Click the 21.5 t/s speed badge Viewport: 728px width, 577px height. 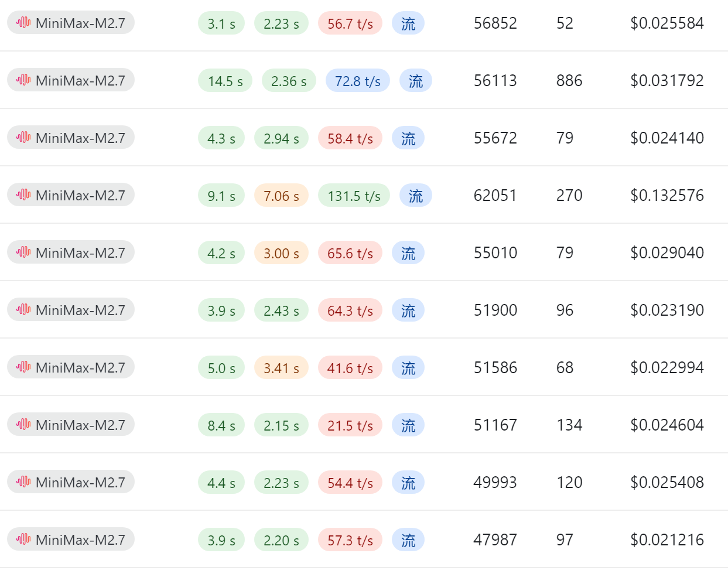click(x=350, y=425)
